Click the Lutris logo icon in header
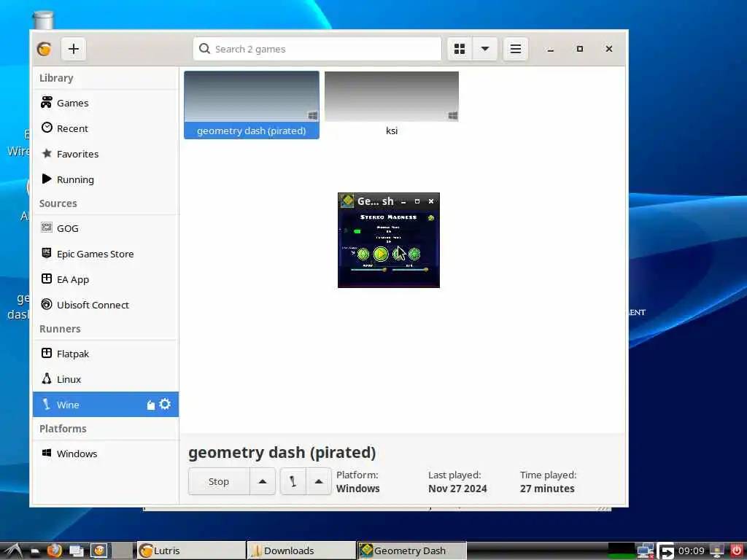Screen dimensions: 747x560 44,49
